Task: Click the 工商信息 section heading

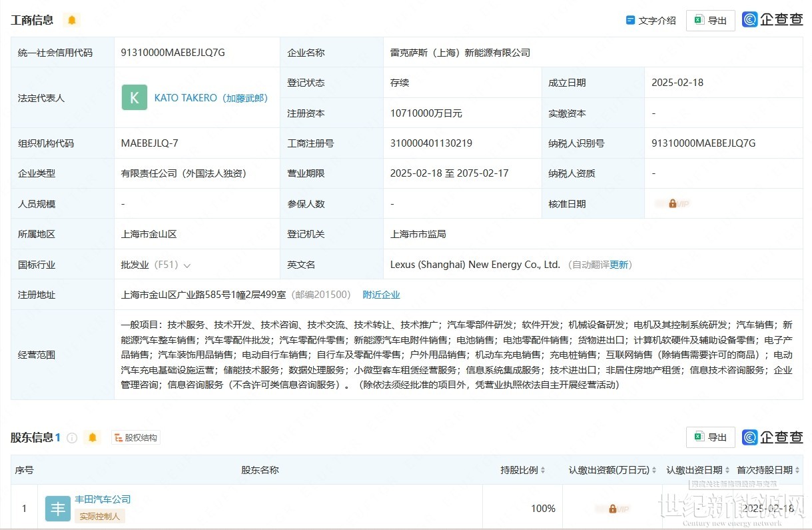Action: [32, 20]
